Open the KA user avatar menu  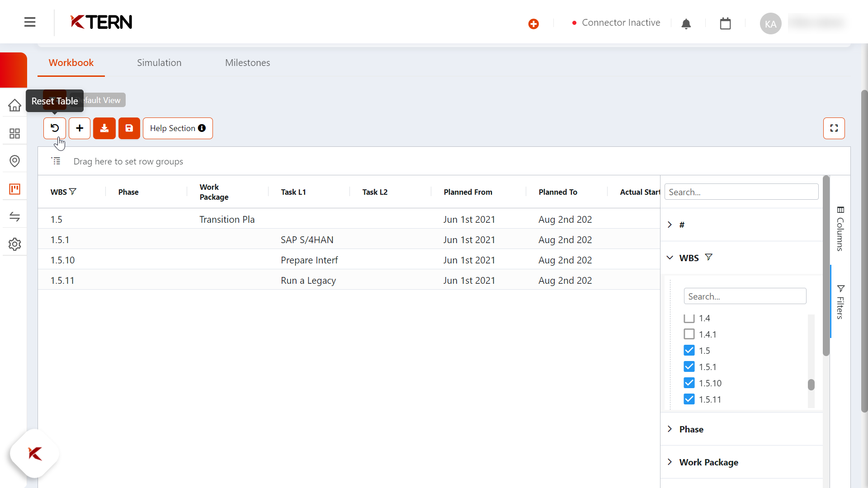pos(770,23)
